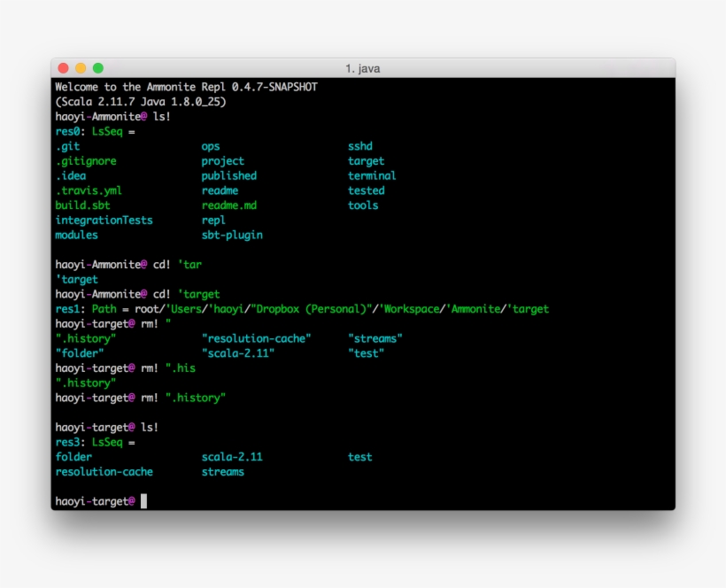Click the .gitignore entry in the listing

click(86, 161)
